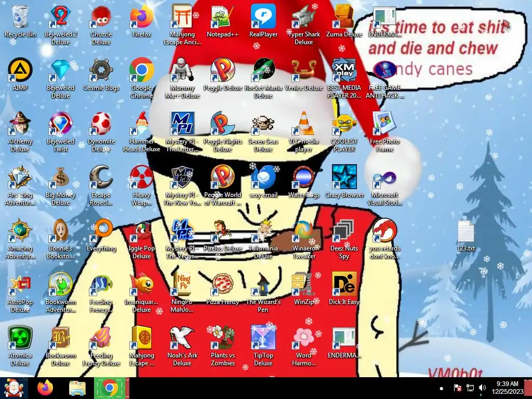
Task: Select Rocket Mania Deluxe shortcut
Action: (x=263, y=78)
